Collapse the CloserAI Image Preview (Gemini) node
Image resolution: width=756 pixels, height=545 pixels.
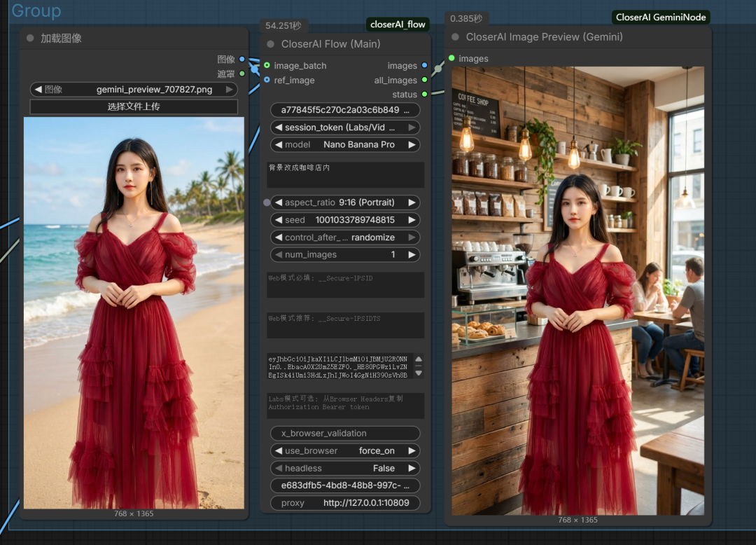456,37
